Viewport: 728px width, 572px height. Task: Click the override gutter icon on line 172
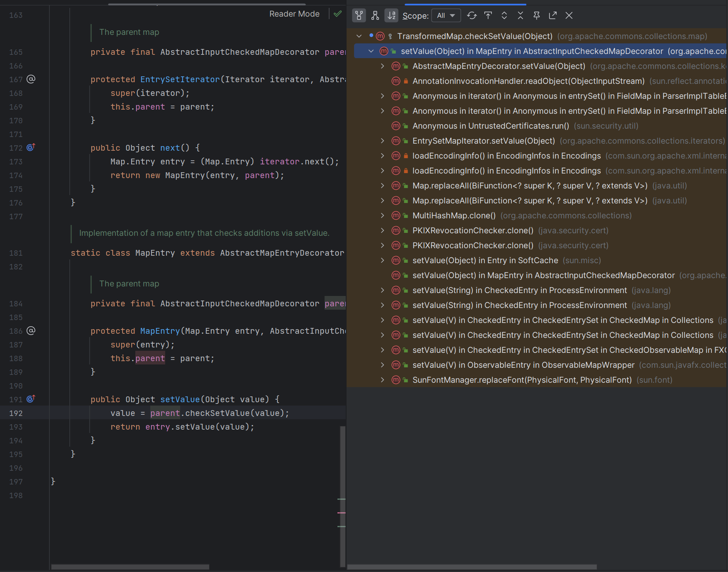[31, 147]
